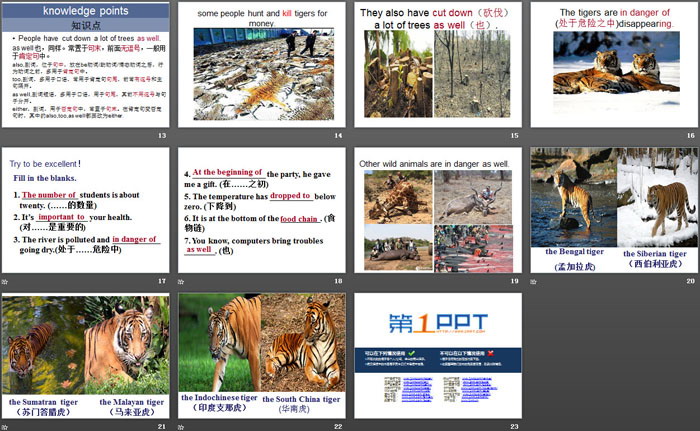Image resolution: width=700 pixels, height=431 pixels.
Task: Click the Indochinese tiger photo on slide 22
Action: tap(220, 343)
